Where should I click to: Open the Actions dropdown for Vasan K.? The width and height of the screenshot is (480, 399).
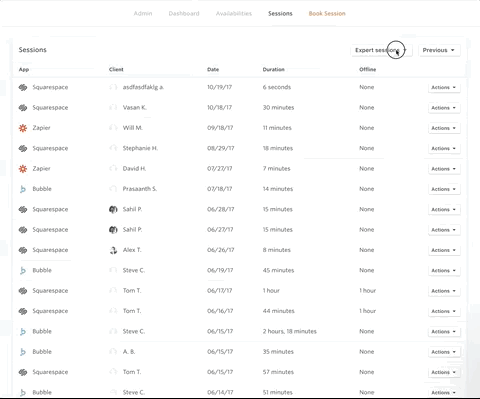(444, 108)
